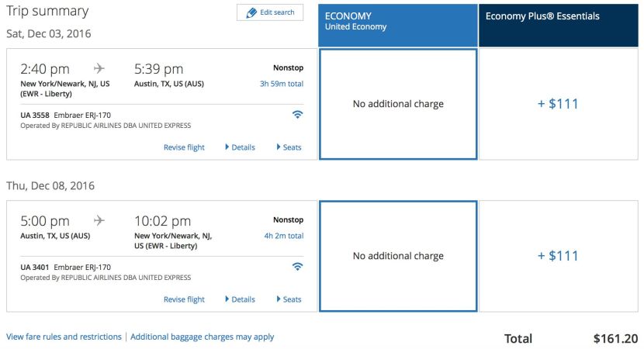Choose + $111 upgrade for the Dec 03 flight
644x349 pixels.
[559, 104]
